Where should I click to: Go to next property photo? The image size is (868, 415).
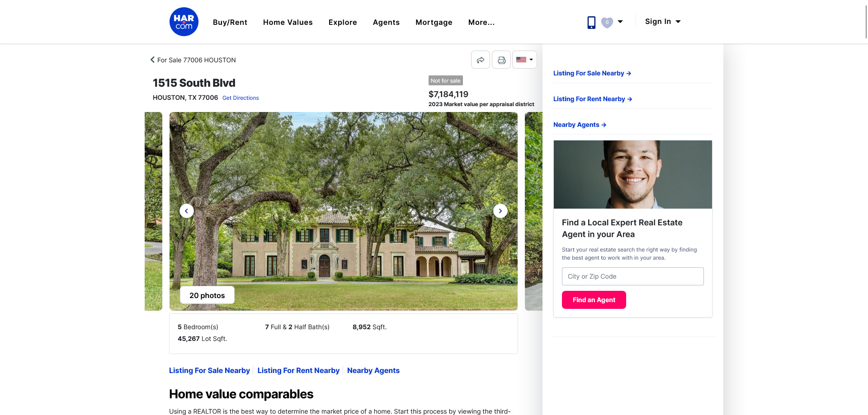coord(500,211)
